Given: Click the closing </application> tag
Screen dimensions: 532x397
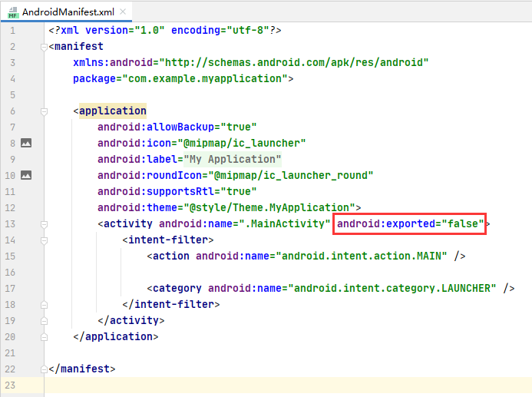Looking at the screenshot, I should coord(116,336).
